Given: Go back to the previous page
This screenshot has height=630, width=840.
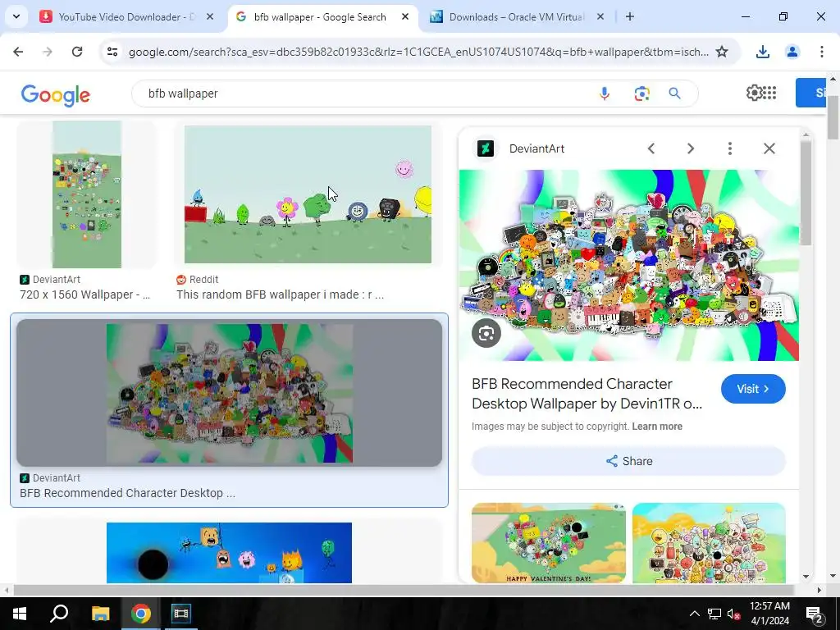Looking at the screenshot, I should [18, 52].
